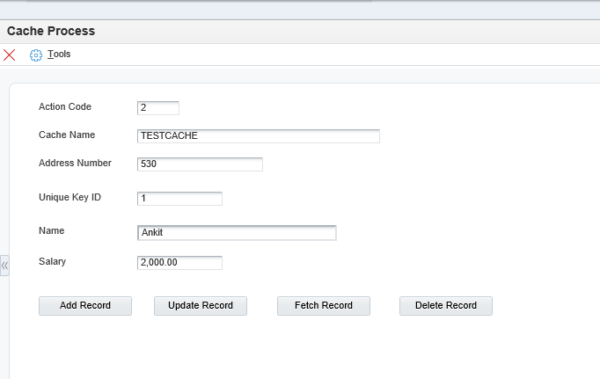The width and height of the screenshot is (600, 379).
Task: Click the Fetch Record button
Action: coord(323,305)
